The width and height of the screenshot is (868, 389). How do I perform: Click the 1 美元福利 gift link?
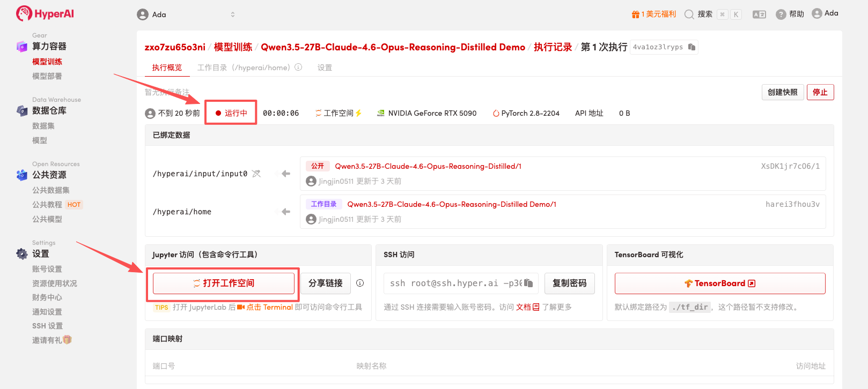coord(654,14)
